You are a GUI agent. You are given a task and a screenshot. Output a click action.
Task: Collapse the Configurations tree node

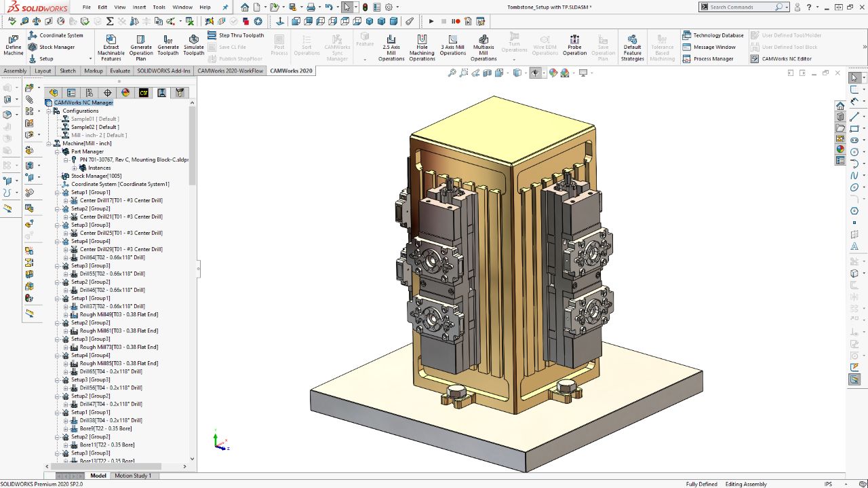point(49,111)
